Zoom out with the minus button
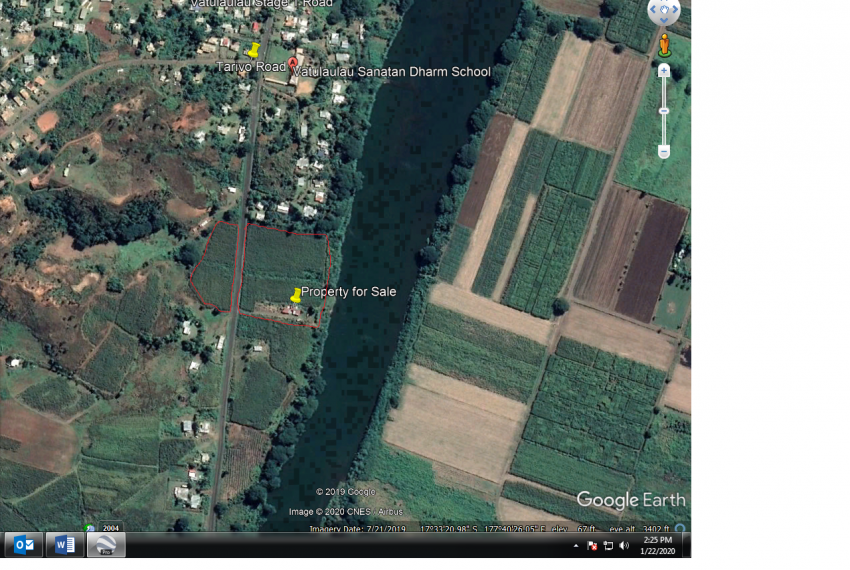 [x=664, y=152]
